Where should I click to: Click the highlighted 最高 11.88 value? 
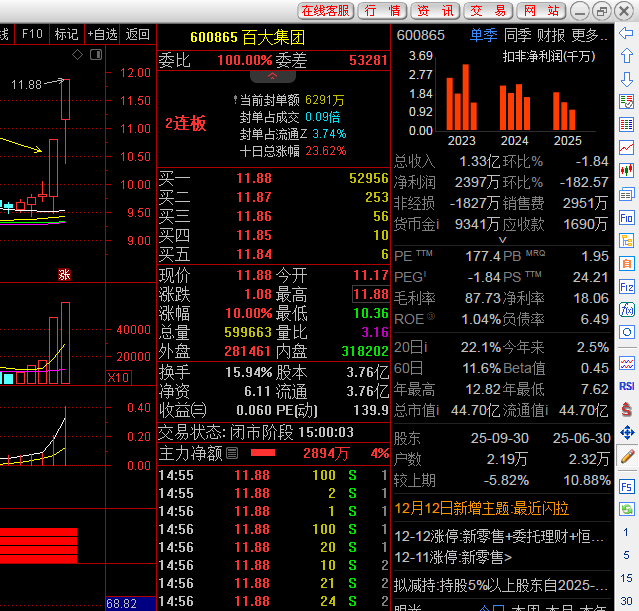[371, 294]
